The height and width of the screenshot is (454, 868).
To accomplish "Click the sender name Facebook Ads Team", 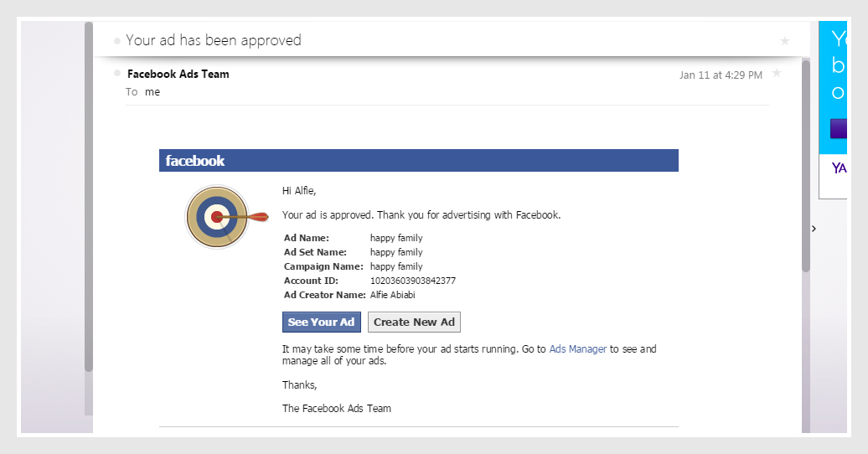I will [x=178, y=74].
